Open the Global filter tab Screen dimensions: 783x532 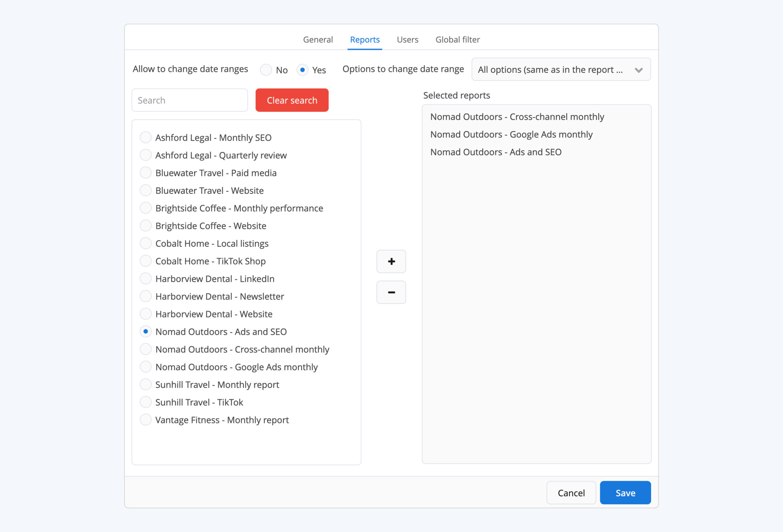pos(458,40)
